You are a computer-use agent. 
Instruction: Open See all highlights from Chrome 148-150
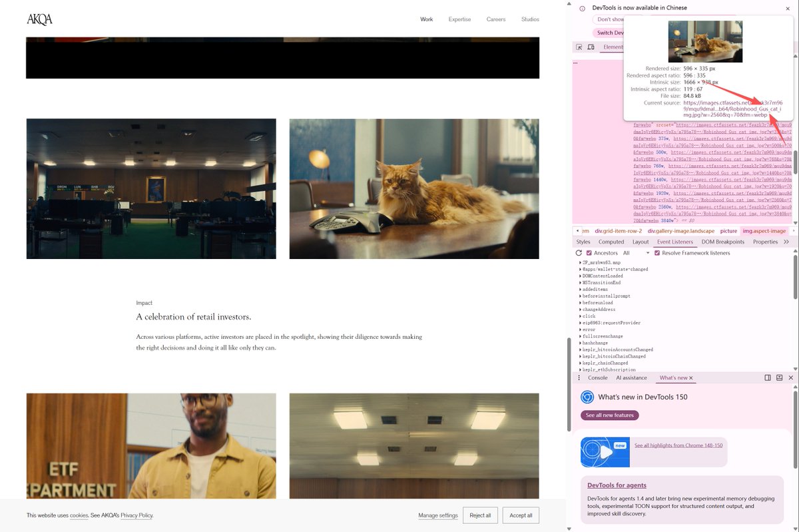(678, 445)
